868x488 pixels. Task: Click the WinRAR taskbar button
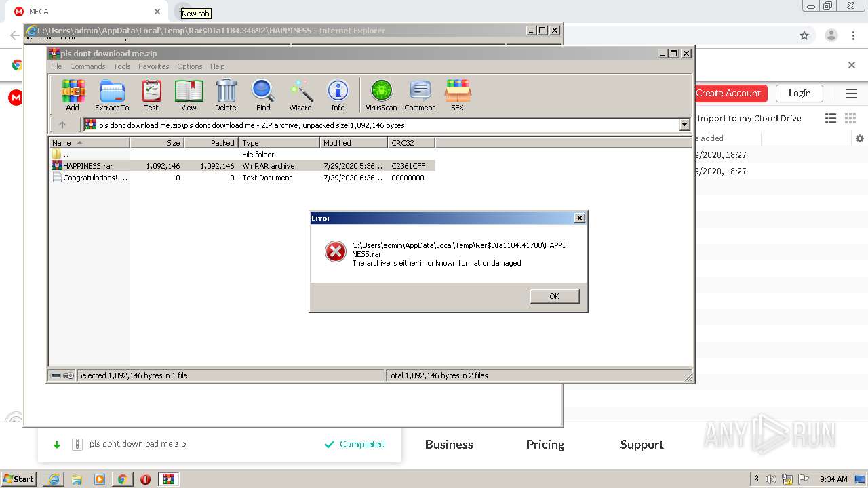[x=169, y=479]
